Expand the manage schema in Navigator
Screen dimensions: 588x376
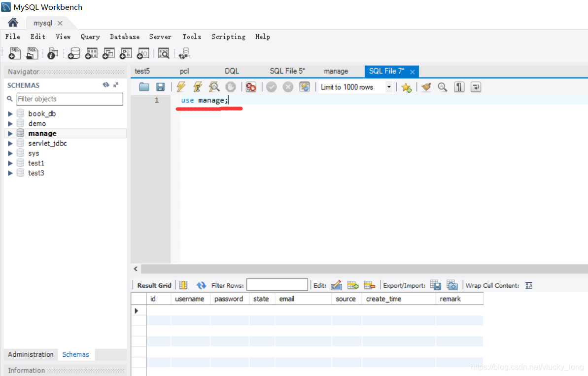[x=11, y=133]
